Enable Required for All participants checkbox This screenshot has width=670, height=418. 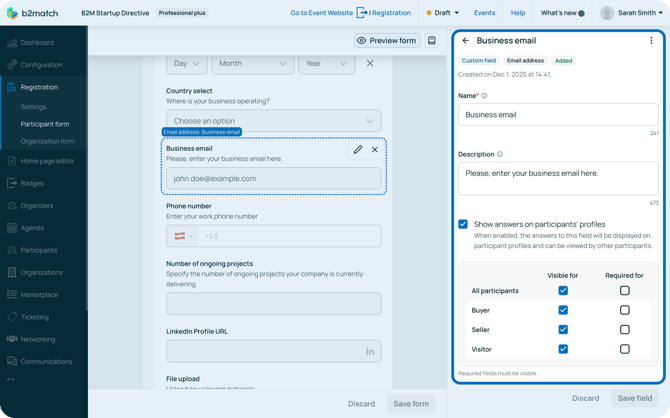(624, 291)
